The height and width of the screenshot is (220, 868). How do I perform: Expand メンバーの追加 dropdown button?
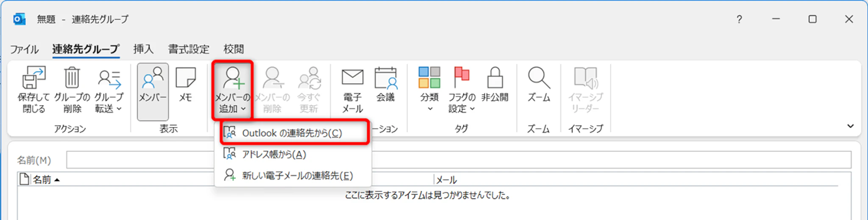coord(232,90)
